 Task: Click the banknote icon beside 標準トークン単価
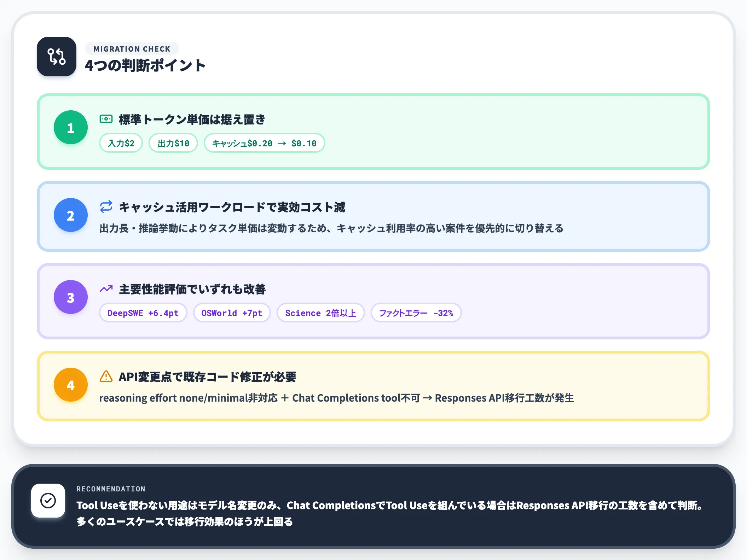[x=106, y=119]
